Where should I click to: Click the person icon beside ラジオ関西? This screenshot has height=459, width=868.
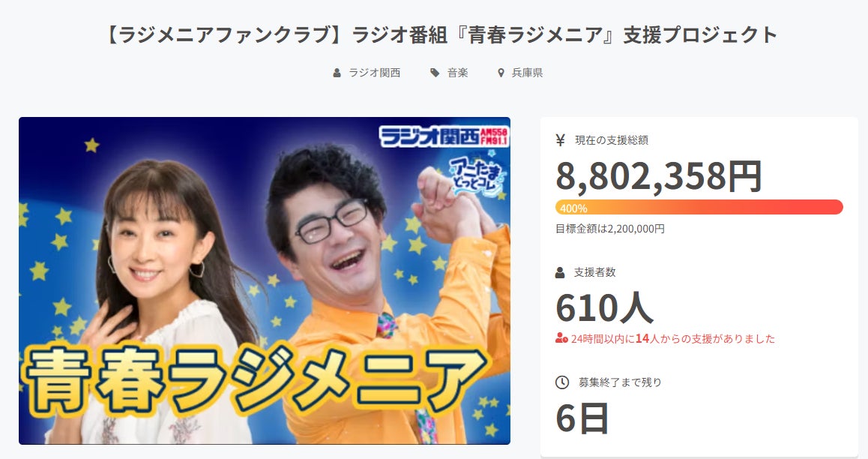(337, 73)
